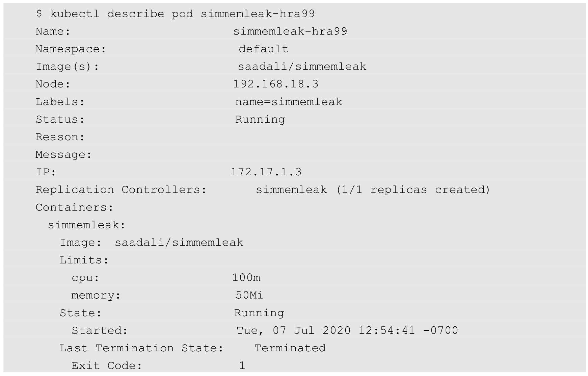
Task: Click the text '(1/1 replicas created)'
Action: pos(413,190)
